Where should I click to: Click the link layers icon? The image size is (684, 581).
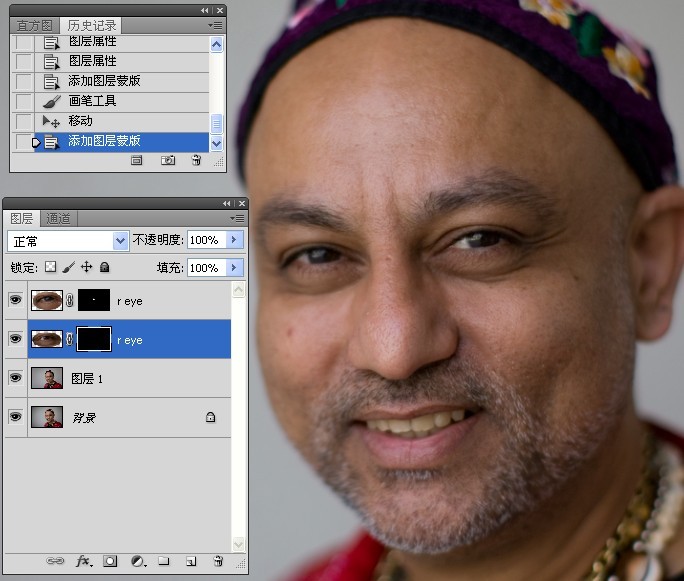55,561
